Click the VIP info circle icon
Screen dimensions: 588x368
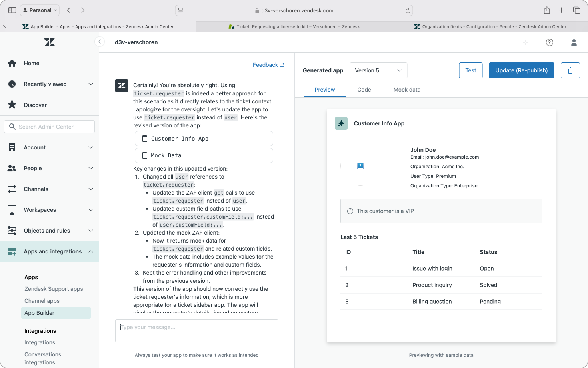pyautogui.click(x=350, y=211)
